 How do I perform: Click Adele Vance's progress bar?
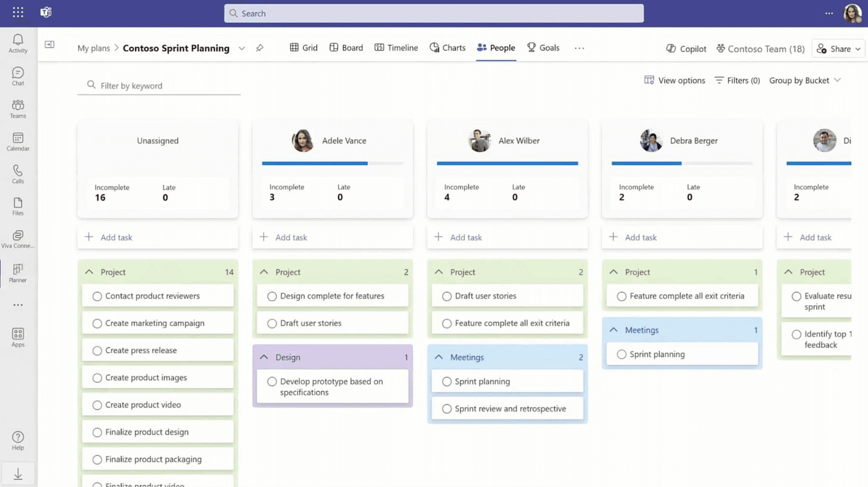pos(333,163)
